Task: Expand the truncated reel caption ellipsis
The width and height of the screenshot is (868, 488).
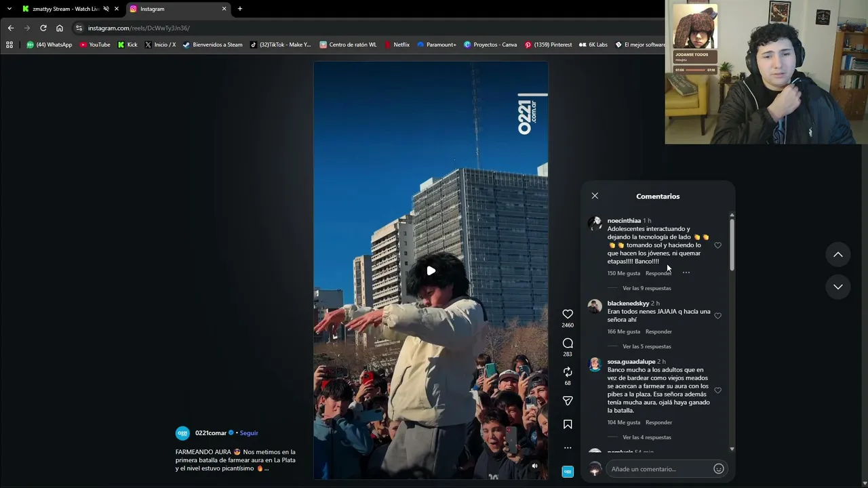Action: (x=267, y=468)
